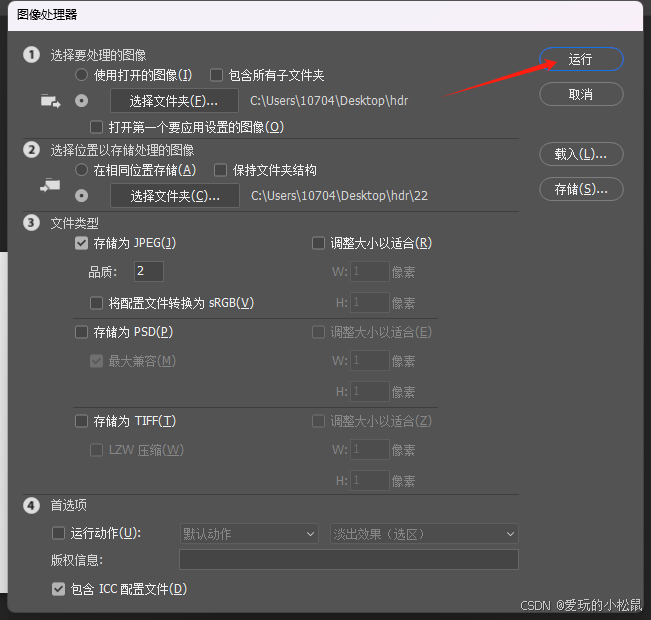Click the 运行 button

581,59
